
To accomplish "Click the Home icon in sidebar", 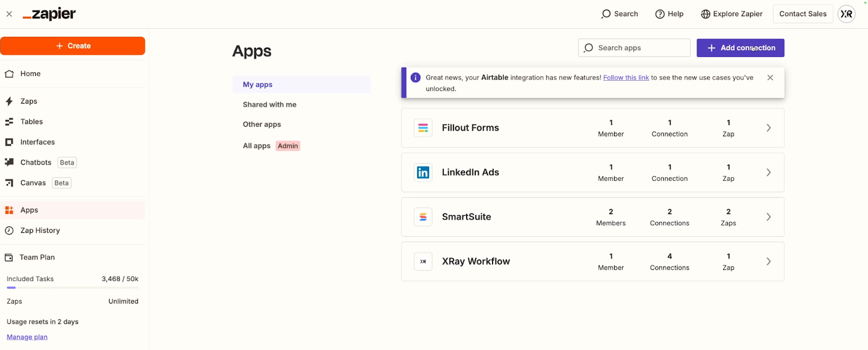I will click(x=9, y=74).
